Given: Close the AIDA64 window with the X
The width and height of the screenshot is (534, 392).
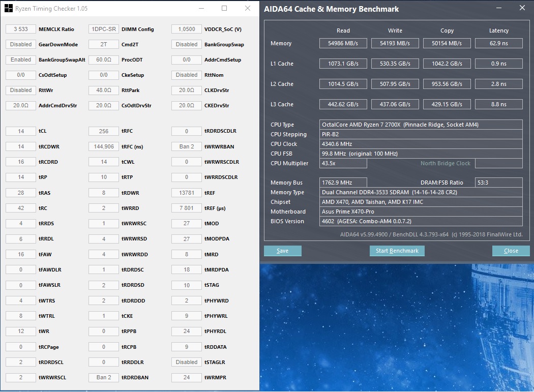Looking at the screenshot, I should point(522,8).
